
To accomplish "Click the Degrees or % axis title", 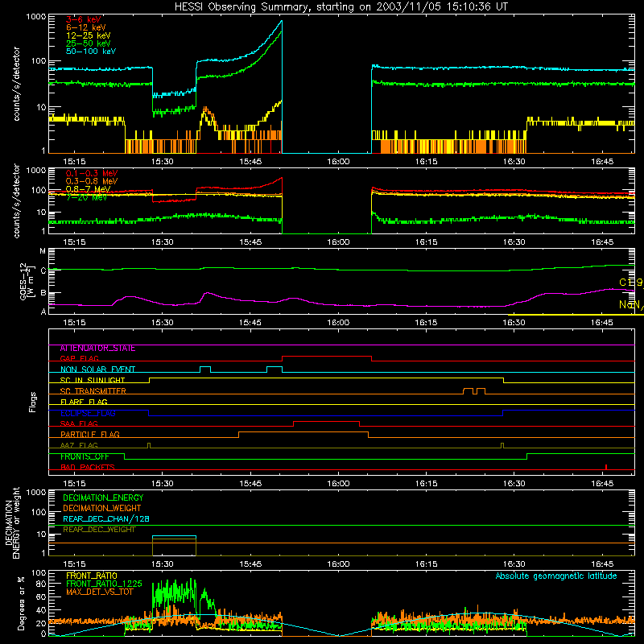I will click(x=21, y=603).
